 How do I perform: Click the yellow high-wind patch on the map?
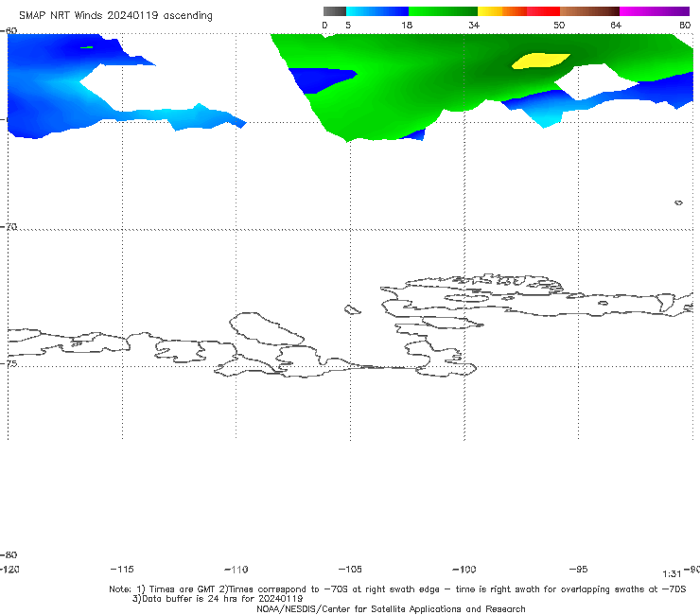pyautogui.click(x=541, y=61)
